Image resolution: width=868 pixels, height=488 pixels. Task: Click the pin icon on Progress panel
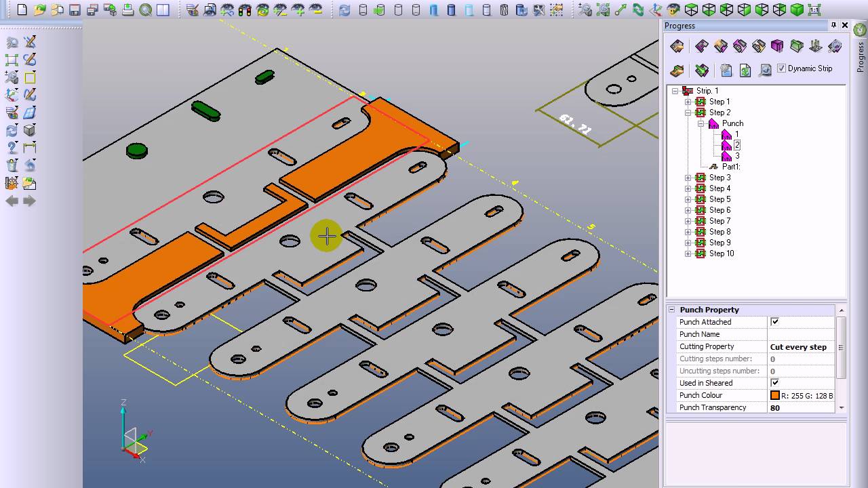point(834,25)
